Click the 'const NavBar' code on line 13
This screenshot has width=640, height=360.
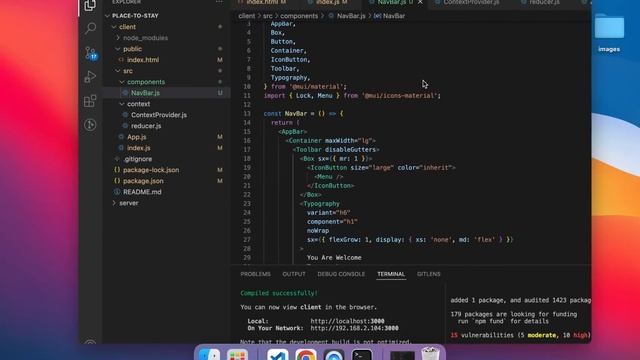coord(285,113)
